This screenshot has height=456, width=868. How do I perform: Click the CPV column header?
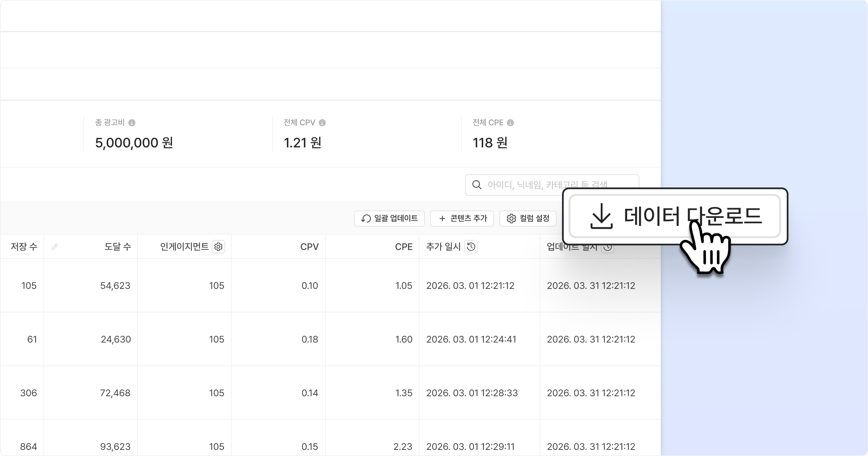(309, 247)
